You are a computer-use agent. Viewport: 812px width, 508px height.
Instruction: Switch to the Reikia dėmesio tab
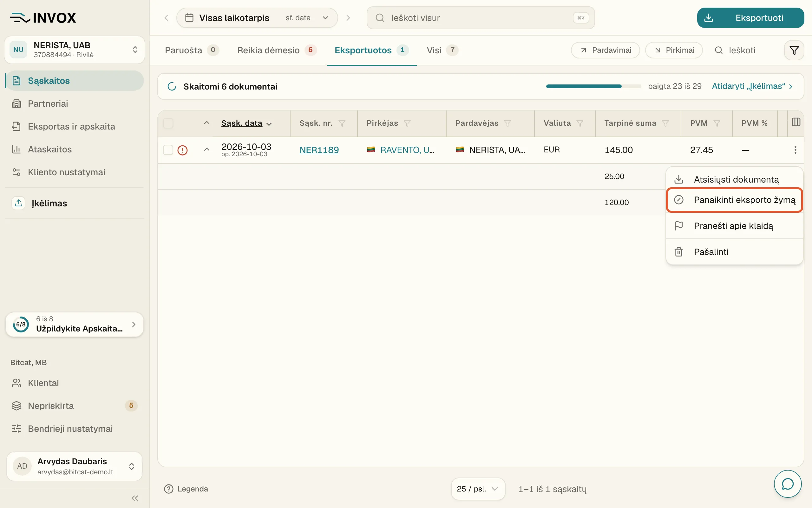(277, 50)
